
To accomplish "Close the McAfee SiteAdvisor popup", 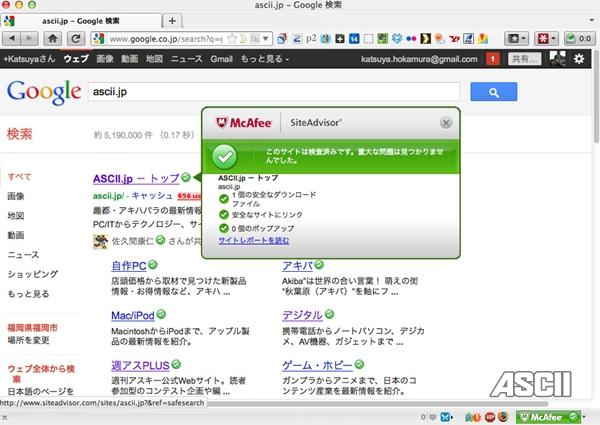I will tap(446, 123).
